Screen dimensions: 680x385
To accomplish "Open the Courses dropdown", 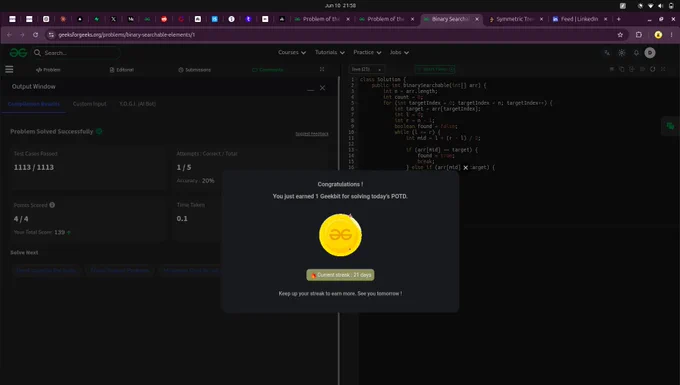I will point(292,52).
